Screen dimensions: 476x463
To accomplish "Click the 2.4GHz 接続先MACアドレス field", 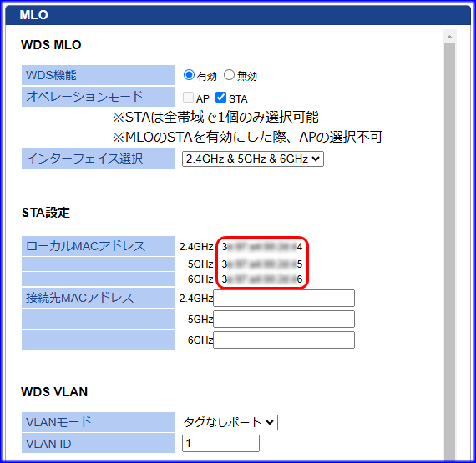I will coord(284,299).
